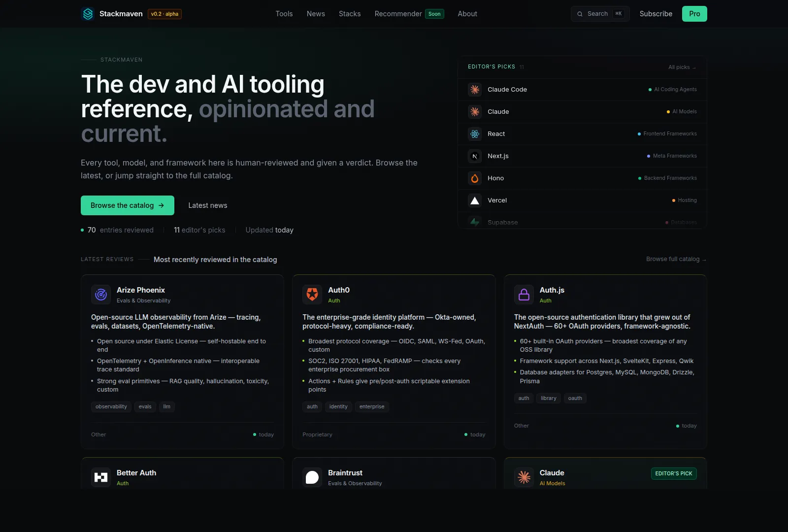Open Browse full catalog link
Viewport: 788px width, 532px height.
(676, 259)
